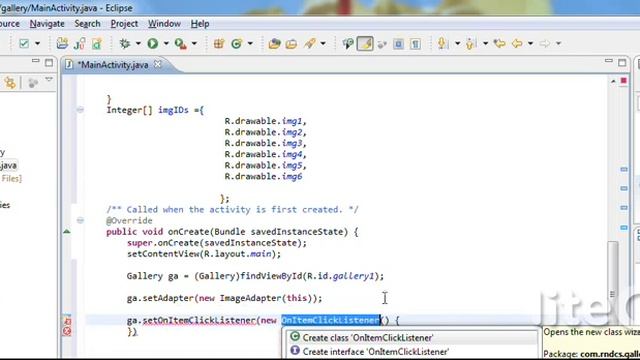Open the Previous Annotation dropdown arrow
This screenshot has width=640, height=360.
pos(485,43)
